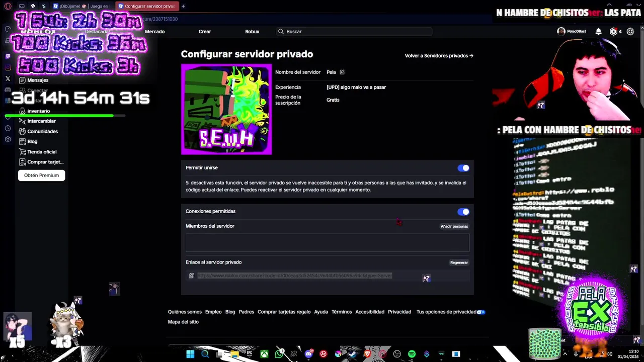Open the Accesibilidad footer link
Viewport: 644px width, 362px height.
370,312
